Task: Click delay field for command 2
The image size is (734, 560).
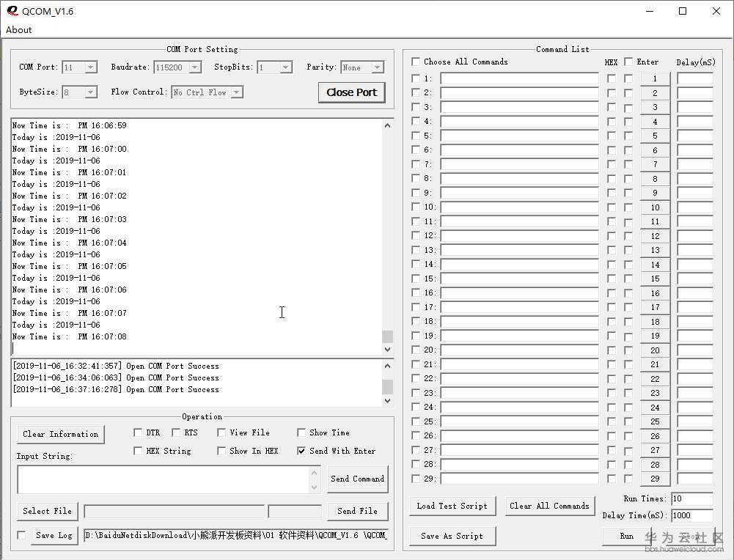Action: pyautogui.click(x=695, y=92)
